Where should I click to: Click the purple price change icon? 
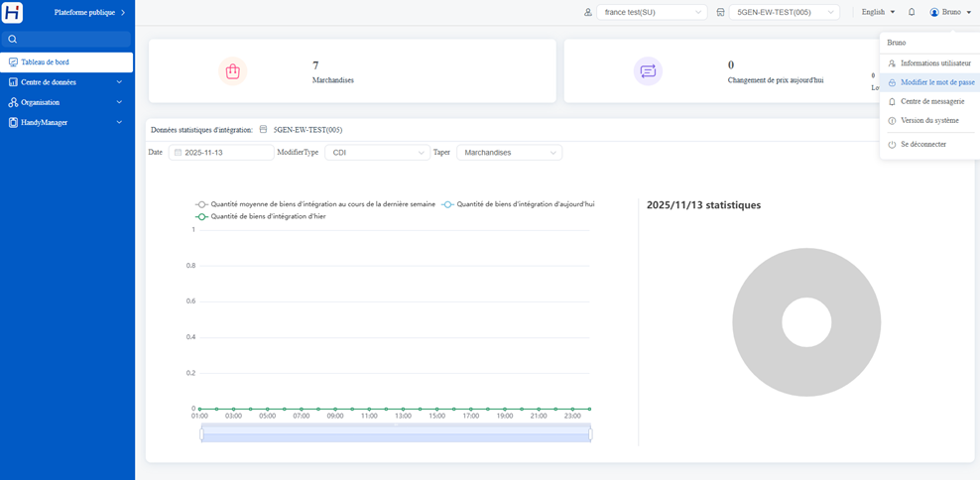(x=648, y=71)
